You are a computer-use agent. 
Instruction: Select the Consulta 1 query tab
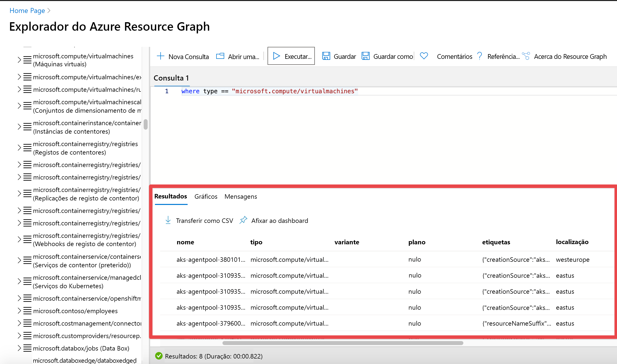tap(171, 78)
